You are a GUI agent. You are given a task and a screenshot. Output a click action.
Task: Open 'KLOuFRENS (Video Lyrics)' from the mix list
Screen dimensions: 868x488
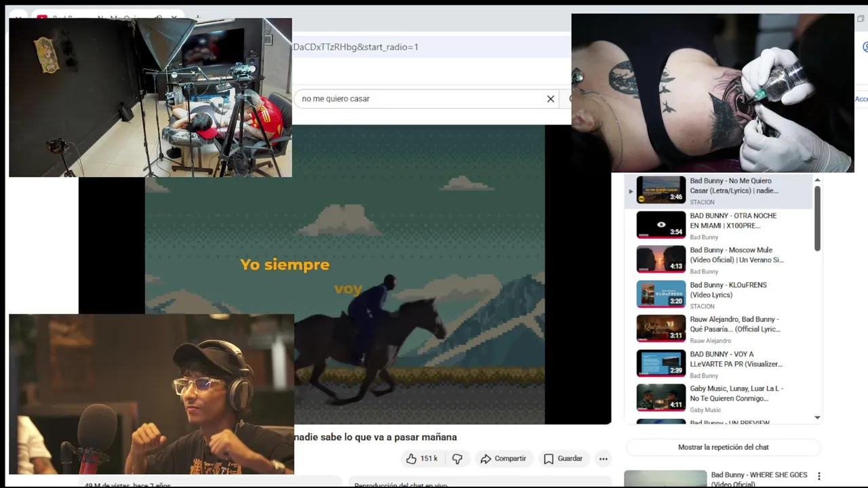[x=719, y=295]
